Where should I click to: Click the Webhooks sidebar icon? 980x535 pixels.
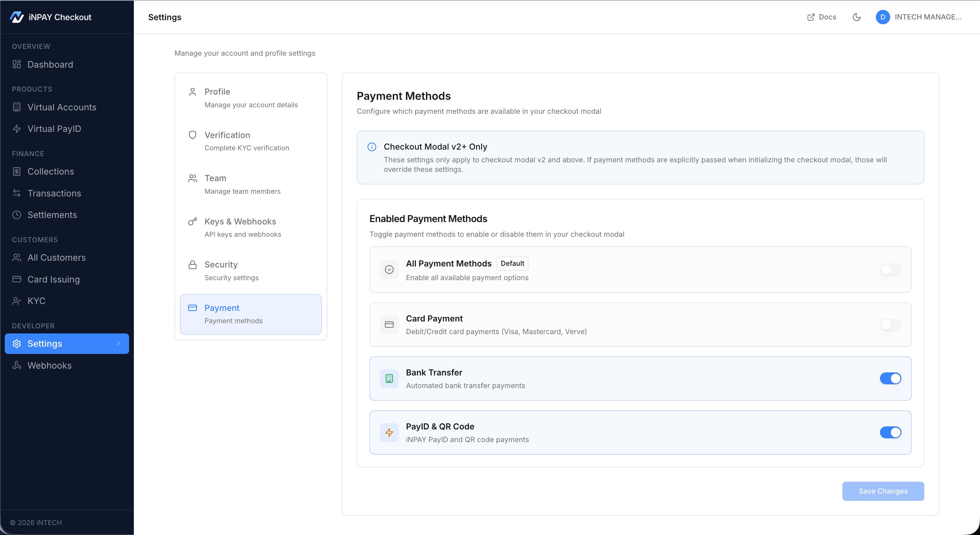point(17,365)
